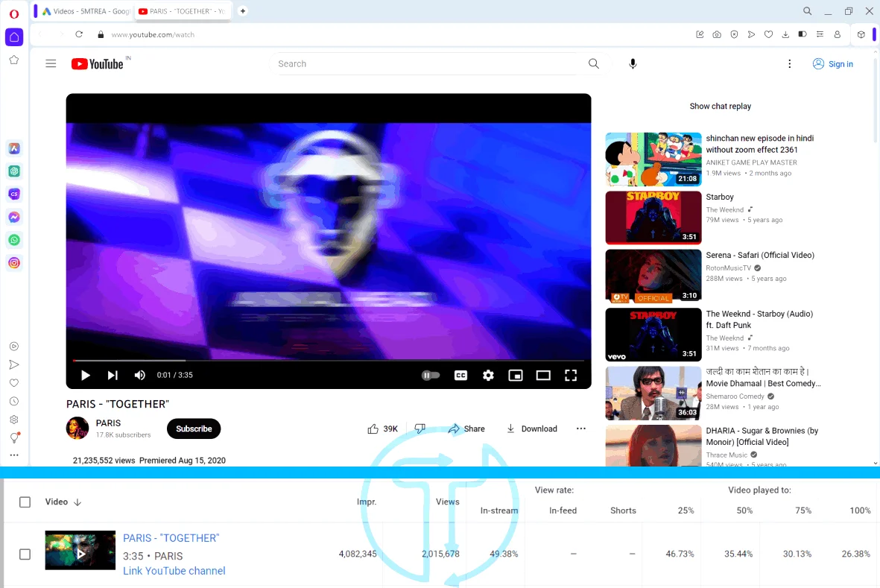Open Instagram in Opera sidebar
The width and height of the screenshot is (880, 588).
pos(14,262)
